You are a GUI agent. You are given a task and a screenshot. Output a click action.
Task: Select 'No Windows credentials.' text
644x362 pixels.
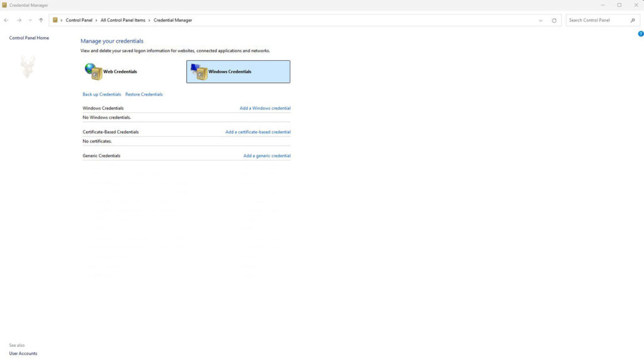[x=107, y=118]
